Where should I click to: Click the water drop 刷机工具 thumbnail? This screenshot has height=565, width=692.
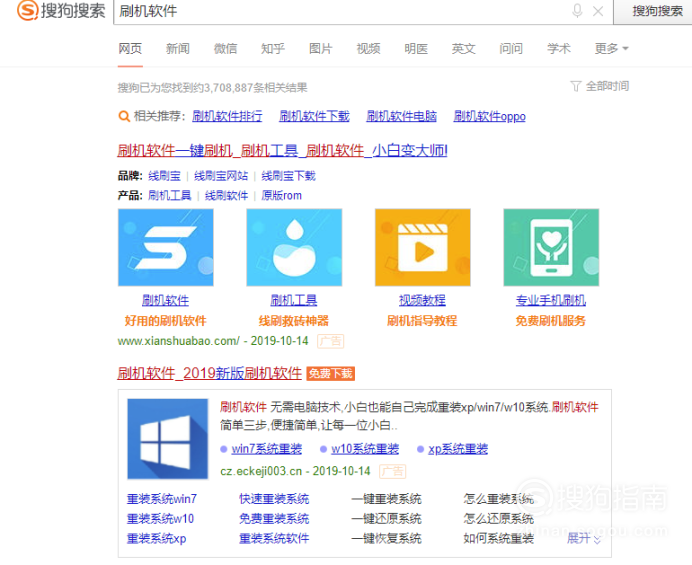pyautogui.click(x=294, y=247)
